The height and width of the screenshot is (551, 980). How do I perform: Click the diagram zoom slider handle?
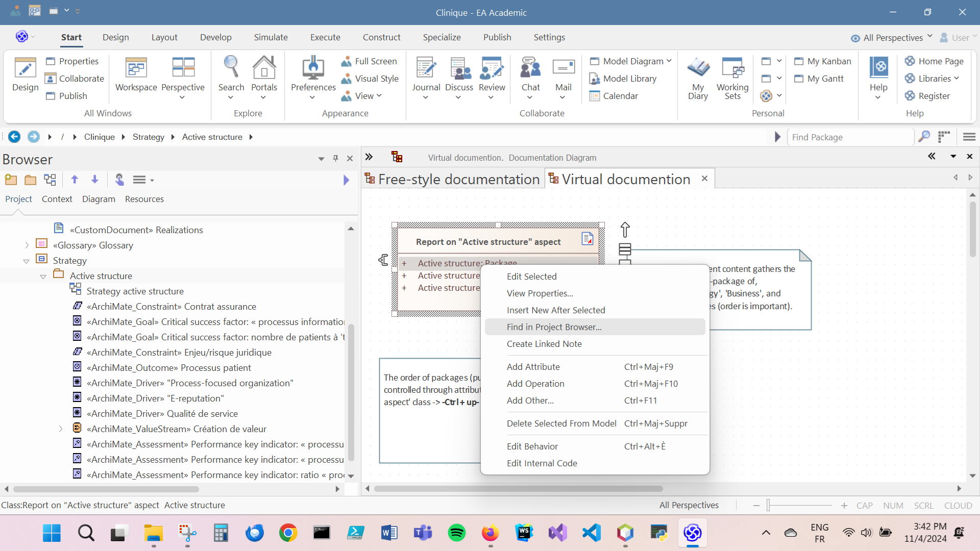click(x=768, y=506)
